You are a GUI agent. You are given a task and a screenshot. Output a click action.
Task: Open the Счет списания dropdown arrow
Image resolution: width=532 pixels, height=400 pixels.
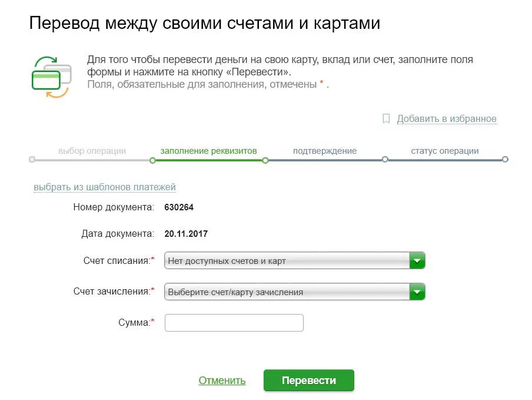[x=417, y=260]
